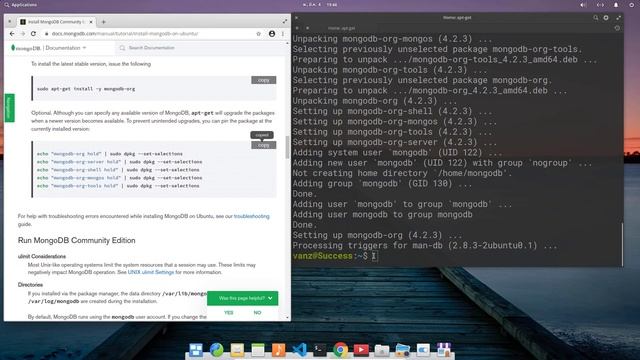Select the terminal tab Home: apt-get
The image size is (640, 360).
point(341,28)
